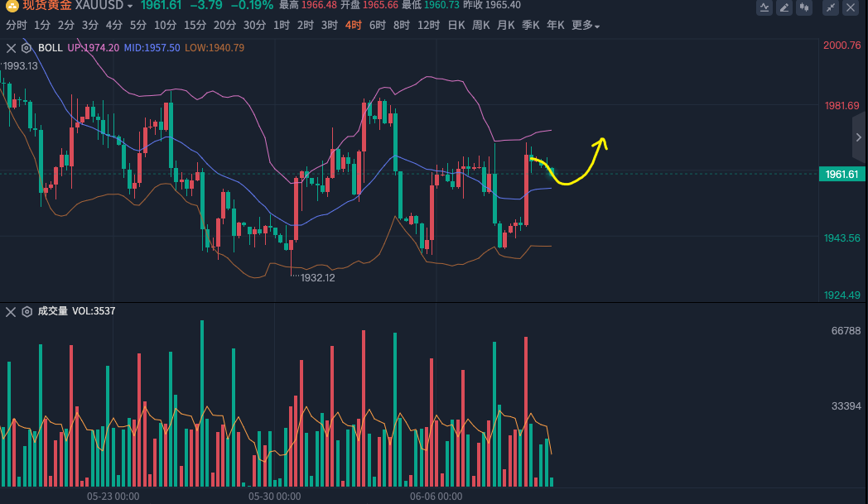Screen dimensions: 868x504
Task: Click the collapse fullscreen arrows icon
Action: coord(831,7)
